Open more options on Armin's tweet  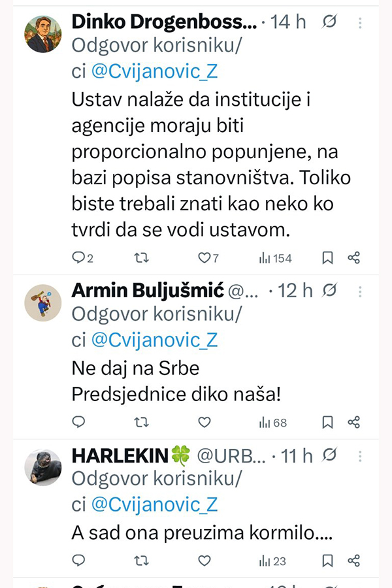361,290
